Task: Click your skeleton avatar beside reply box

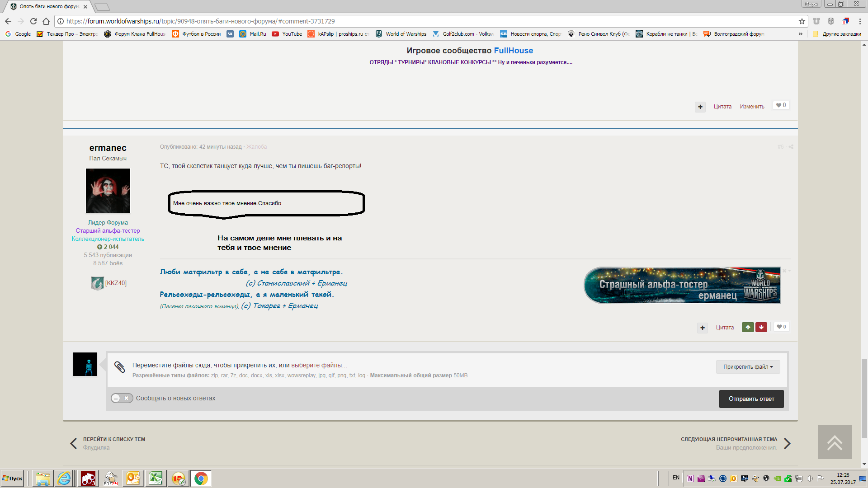Action: coord(85,364)
